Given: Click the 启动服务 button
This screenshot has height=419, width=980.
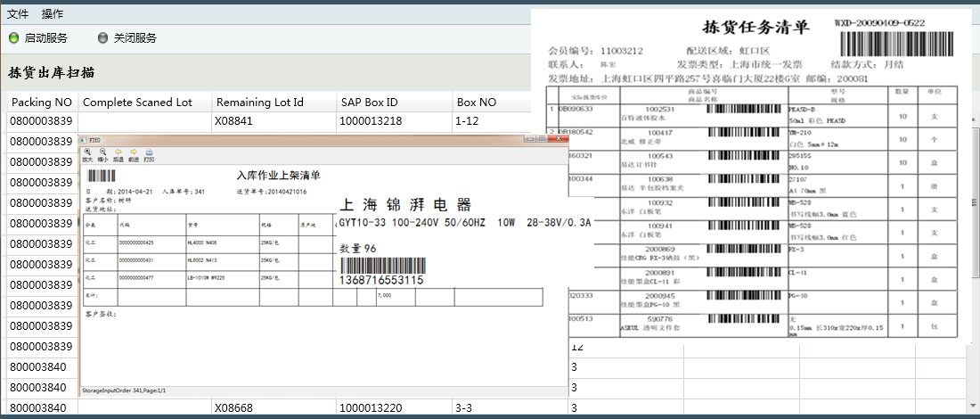Looking at the screenshot, I should (38, 37).
